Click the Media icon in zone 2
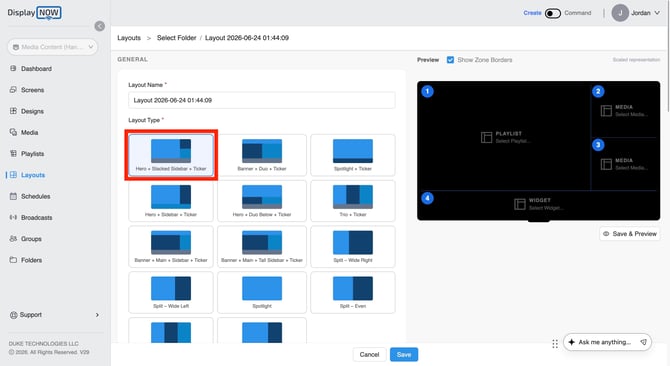Screen dimensions: 670x366 tap(606, 111)
